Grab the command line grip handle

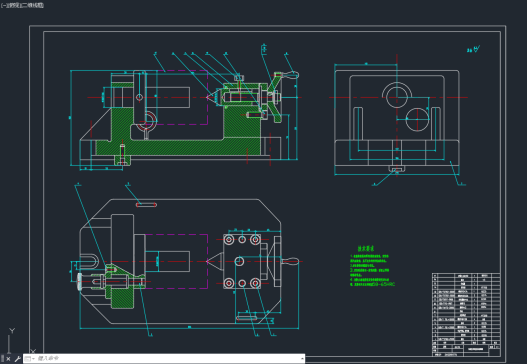(2, 359)
